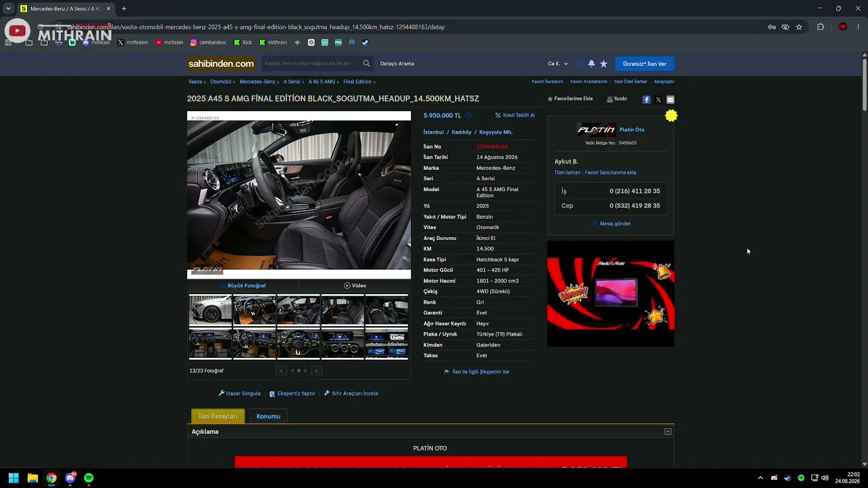868x488 pixels.
Task: Switch to the İlan Detayları tab
Action: click(218, 416)
